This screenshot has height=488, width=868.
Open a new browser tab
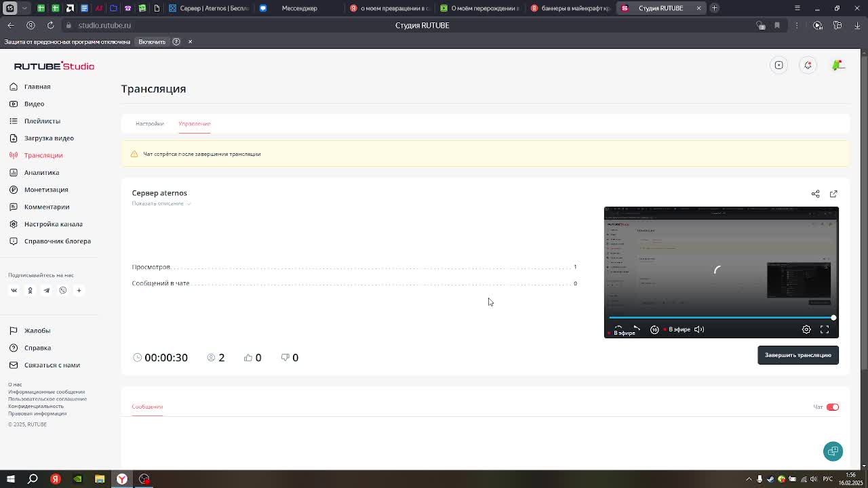(x=714, y=8)
